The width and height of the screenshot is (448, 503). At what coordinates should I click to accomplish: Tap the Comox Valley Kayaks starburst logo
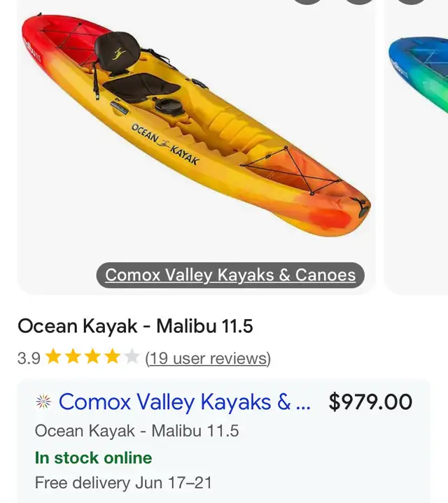[x=43, y=402]
